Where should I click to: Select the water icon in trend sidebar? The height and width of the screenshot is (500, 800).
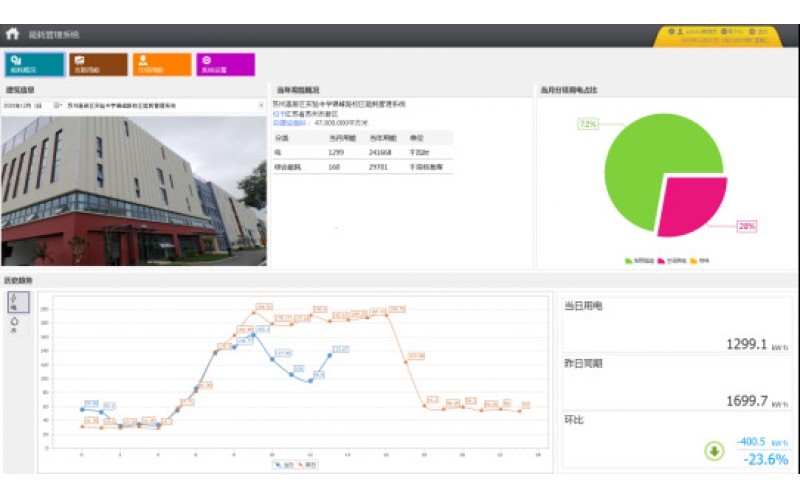pyautogui.click(x=14, y=323)
